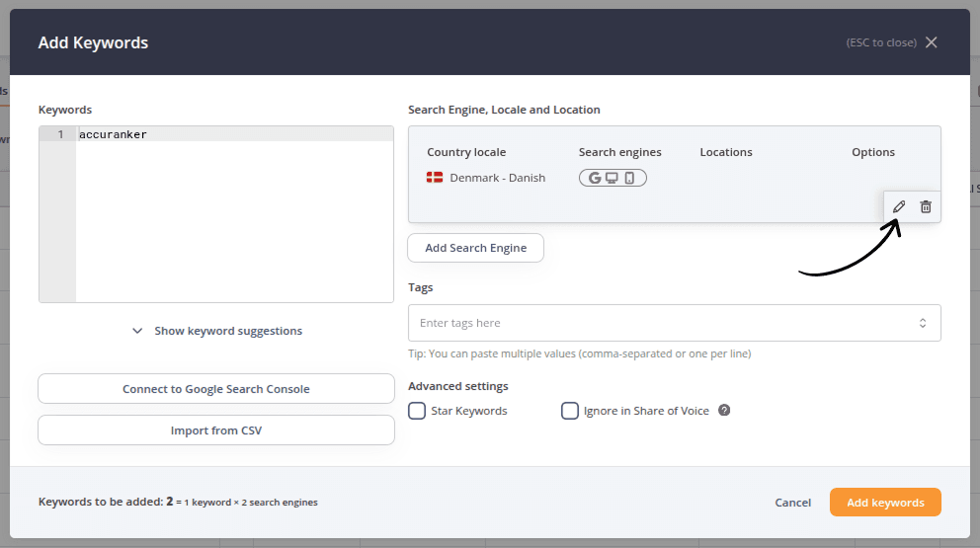
Task: Click the (ESC to close) label
Action: point(881,42)
